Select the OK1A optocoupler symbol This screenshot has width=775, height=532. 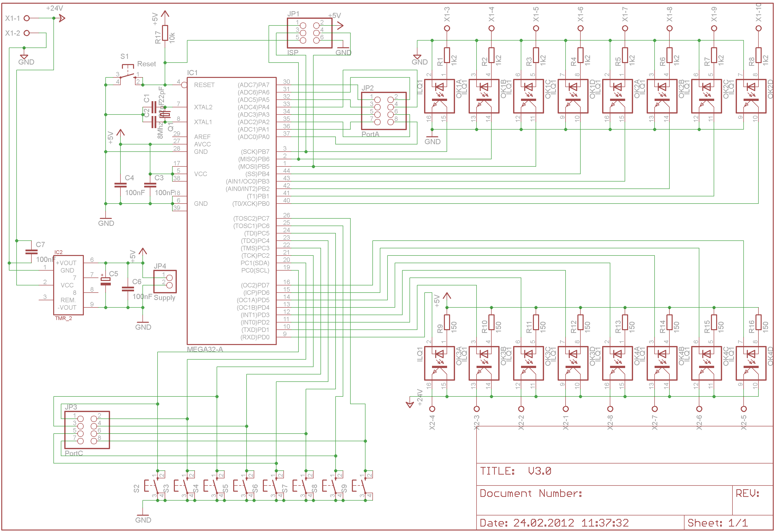tap(439, 96)
